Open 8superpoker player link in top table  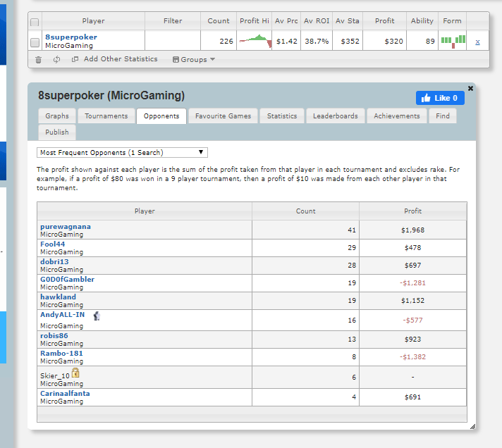(71, 37)
